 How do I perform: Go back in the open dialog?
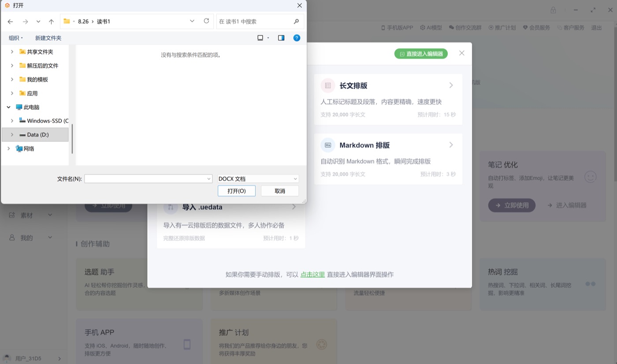(10, 21)
